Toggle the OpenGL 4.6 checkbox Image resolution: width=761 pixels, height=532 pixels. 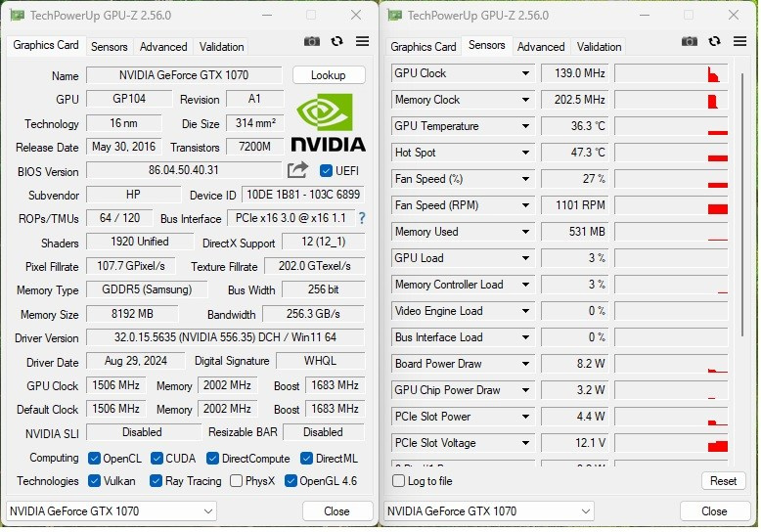[291, 481]
